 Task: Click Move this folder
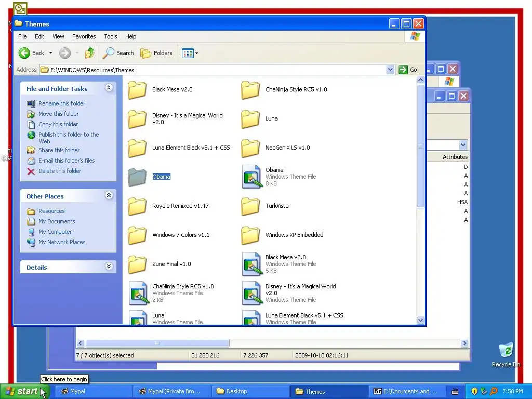coord(58,114)
